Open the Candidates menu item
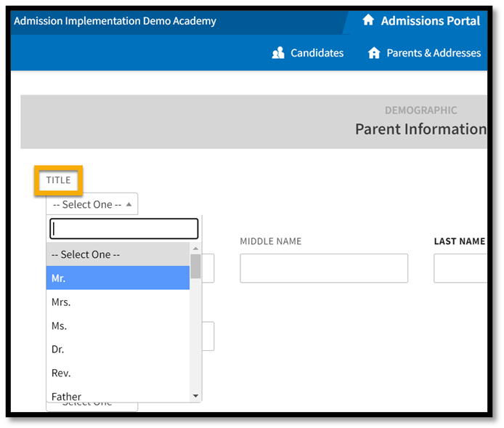The height and width of the screenshot is (428, 504). pos(308,53)
